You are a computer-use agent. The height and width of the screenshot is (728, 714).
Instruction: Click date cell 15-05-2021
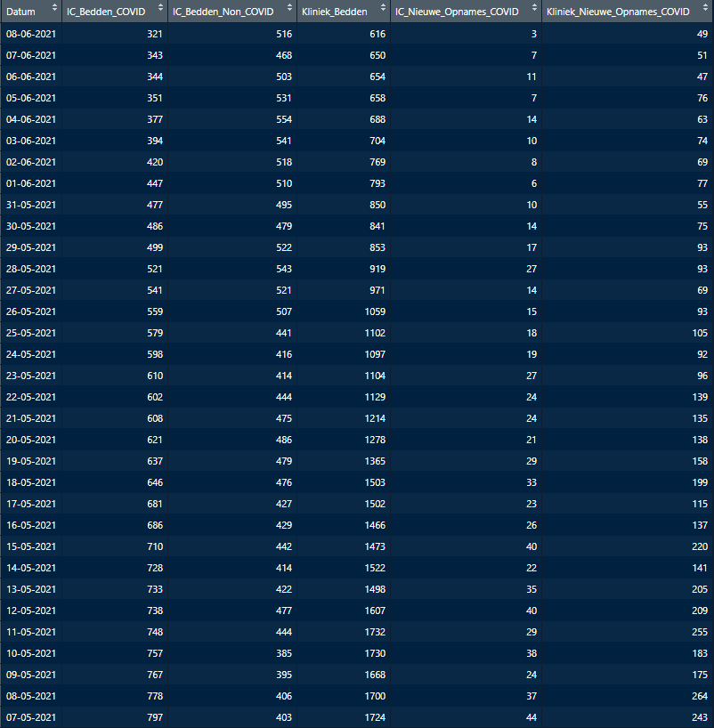click(31, 546)
